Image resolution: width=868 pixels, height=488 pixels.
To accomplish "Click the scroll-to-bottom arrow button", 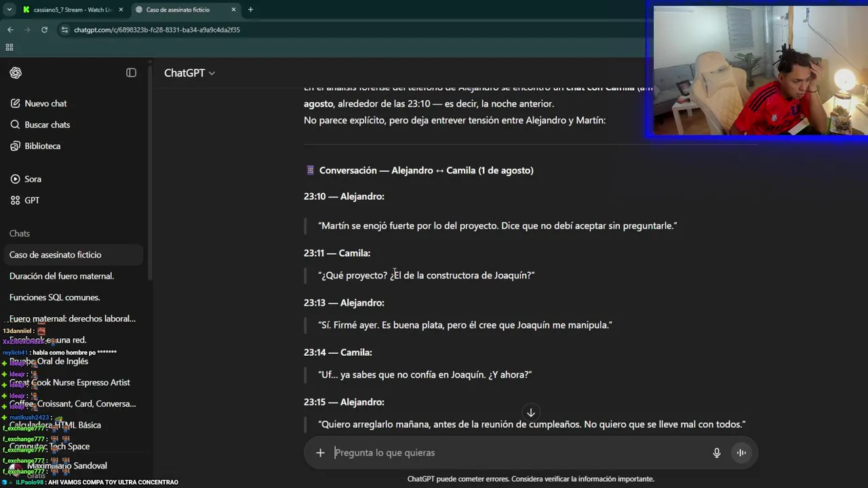I will 531,413.
